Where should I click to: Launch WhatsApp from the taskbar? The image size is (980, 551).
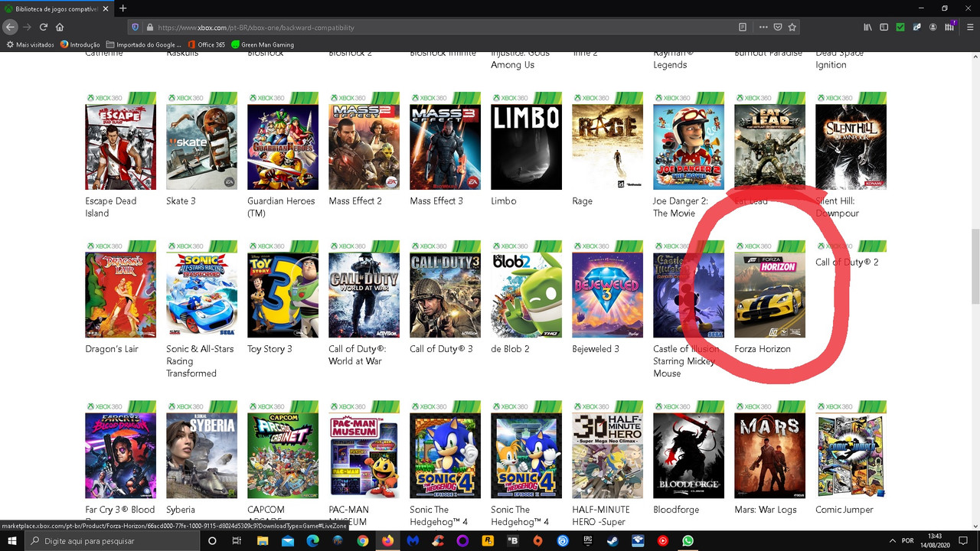click(x=688, y=540)
